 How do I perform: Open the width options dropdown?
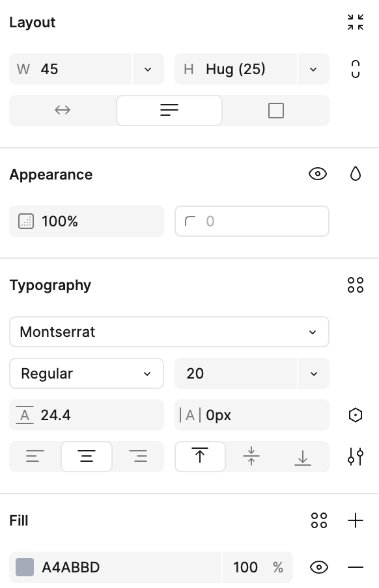click(148, 69)
